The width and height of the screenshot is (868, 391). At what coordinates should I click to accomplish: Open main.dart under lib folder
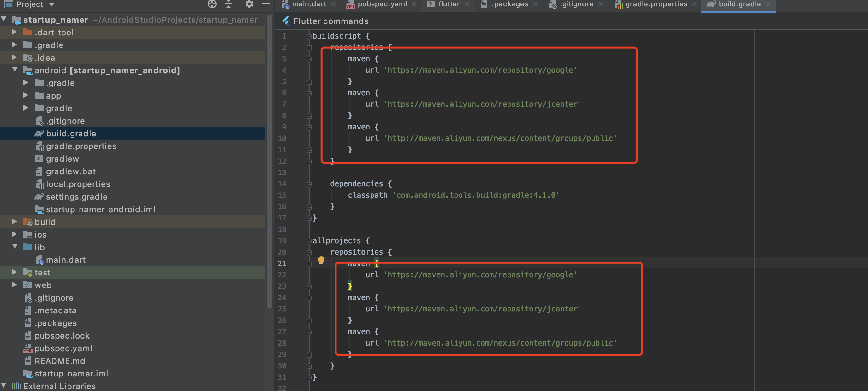[65, 260]
